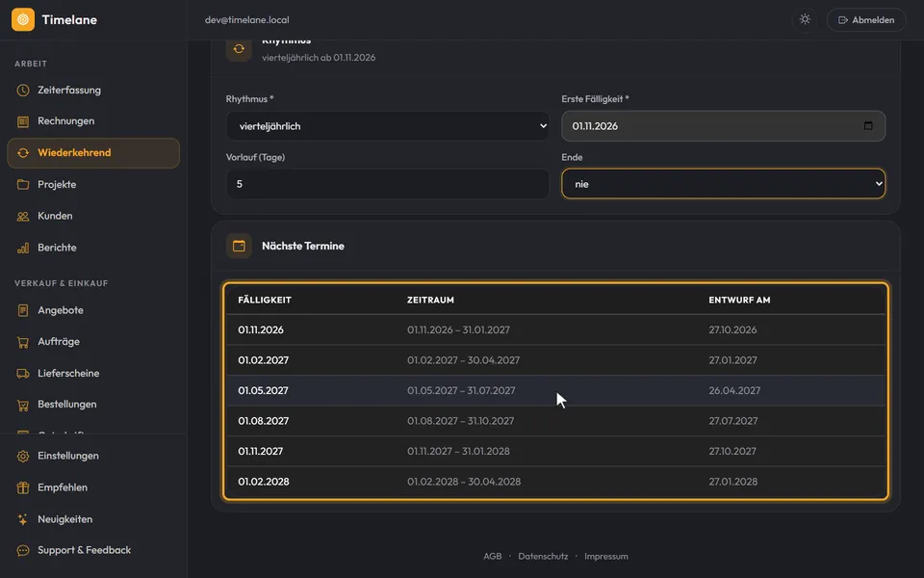The image size is (924, 578).
Task: Click the Nächste Termine calendar icon
Action: click(239, 246)
